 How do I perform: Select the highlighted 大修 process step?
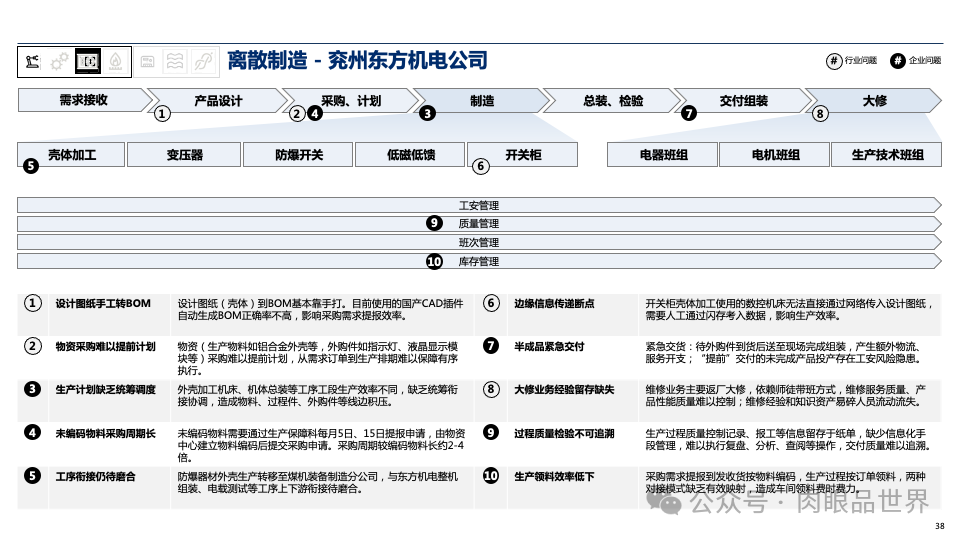(x=874, y=100)
